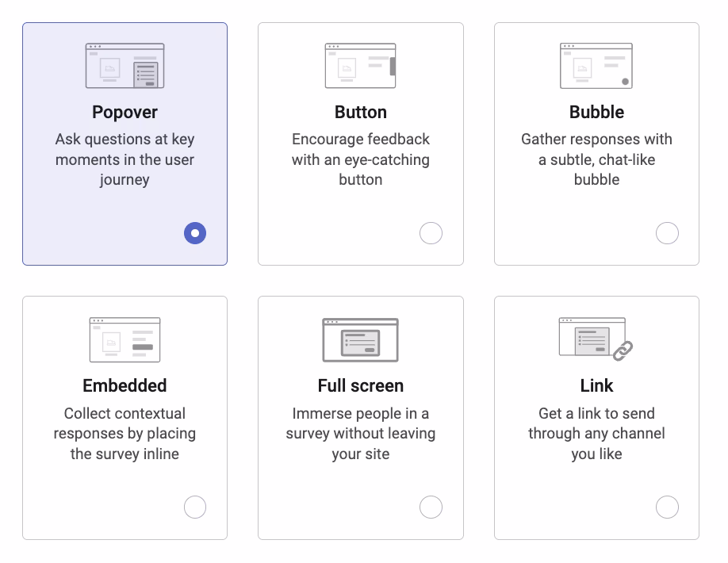The image size is (728, 563).
Task: Click the Button card title
Action: pos(360,112)
